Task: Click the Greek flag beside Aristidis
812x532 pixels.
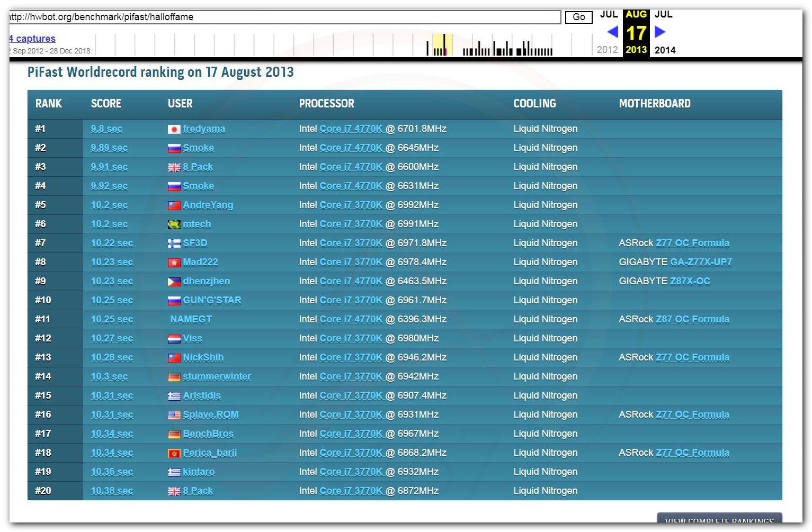Action: point(174,396)
